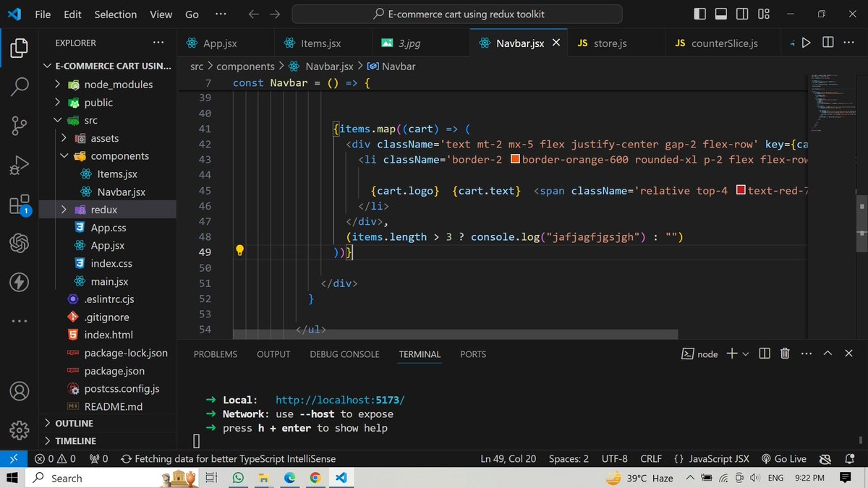This screenshot has height=488, width=868.
Task: Toggle the primary side bar visibility
Action: [699, 14]
